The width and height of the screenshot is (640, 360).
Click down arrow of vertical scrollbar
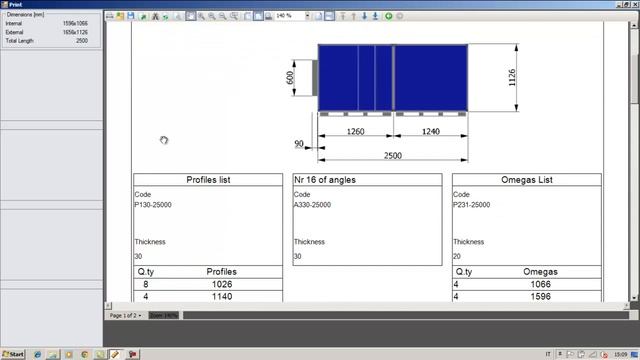(x=634, y=298)
